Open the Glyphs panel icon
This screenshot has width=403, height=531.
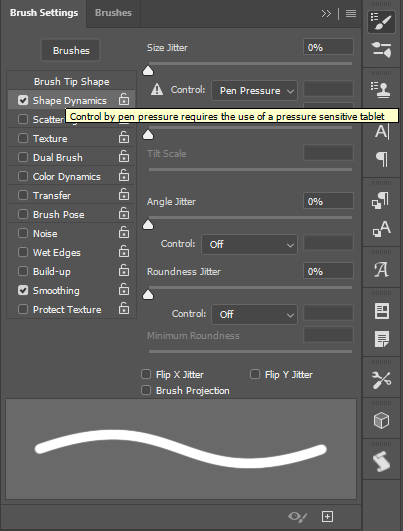coord(381,270)
